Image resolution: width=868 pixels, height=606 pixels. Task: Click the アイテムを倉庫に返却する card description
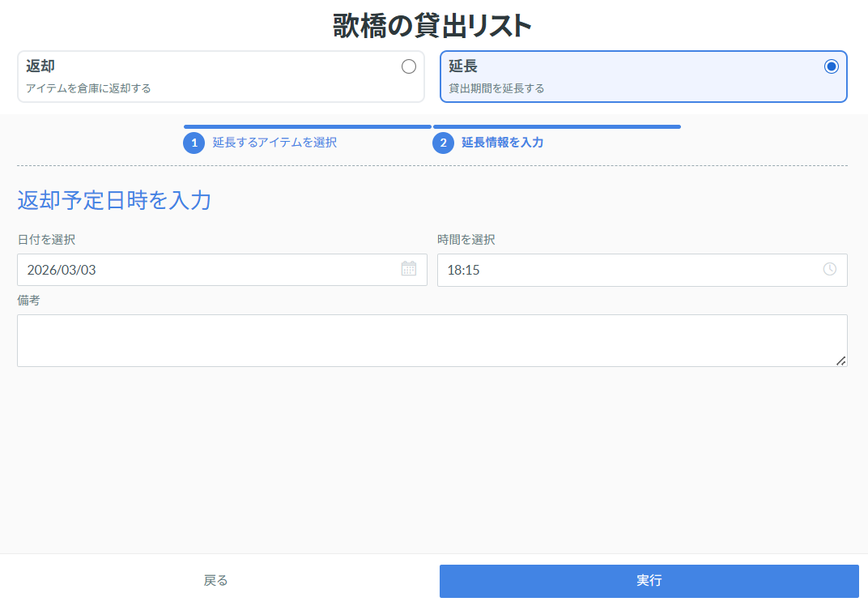pyautogui.click(x=89, y=88)
